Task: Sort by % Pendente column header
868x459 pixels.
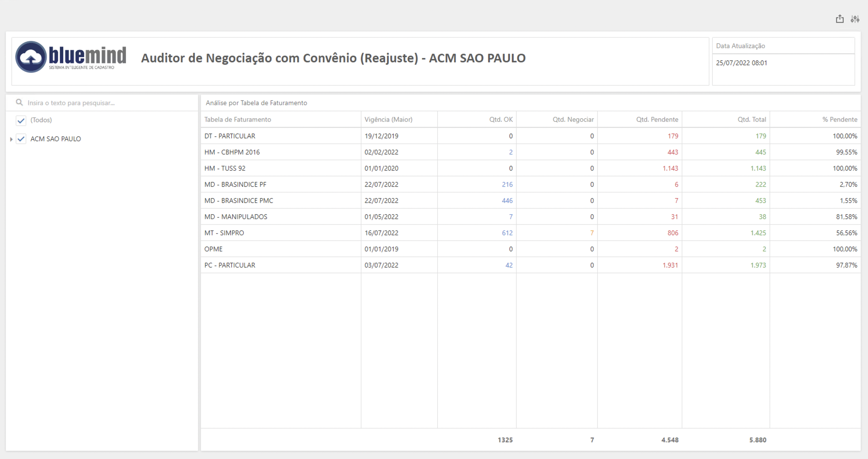Action: point(840,120)
